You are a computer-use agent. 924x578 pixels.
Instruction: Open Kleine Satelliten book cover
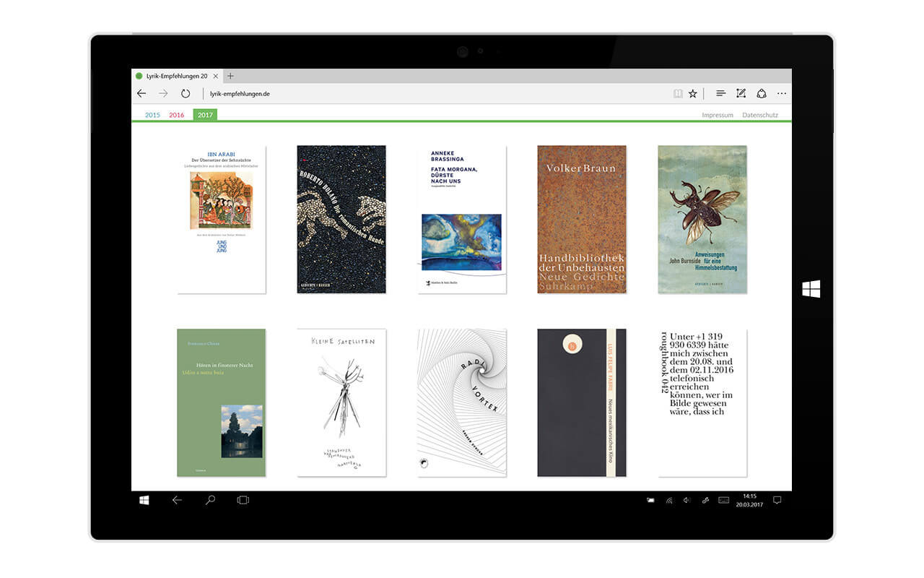click(341, 403)
